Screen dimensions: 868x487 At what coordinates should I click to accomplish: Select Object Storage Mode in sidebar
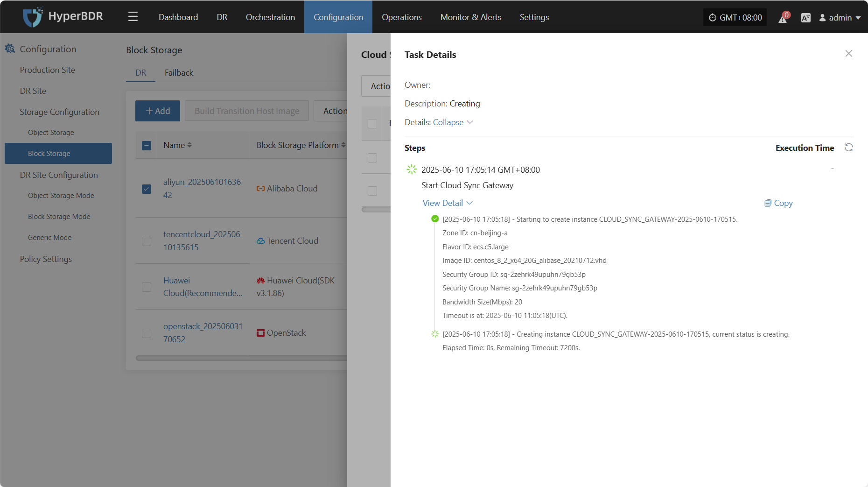61,196
